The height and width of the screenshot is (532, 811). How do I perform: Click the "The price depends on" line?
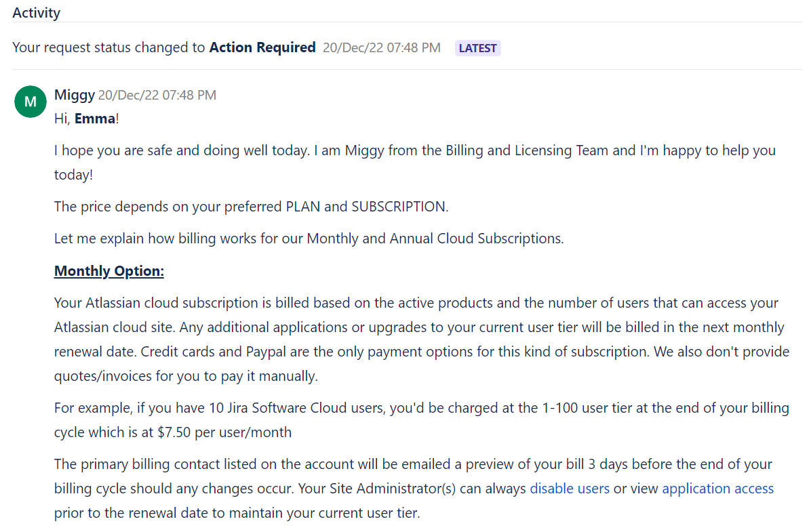[251, 207]
